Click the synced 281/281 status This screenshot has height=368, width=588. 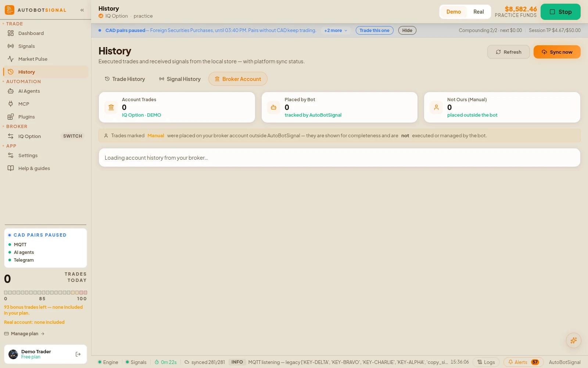(205, 362)
